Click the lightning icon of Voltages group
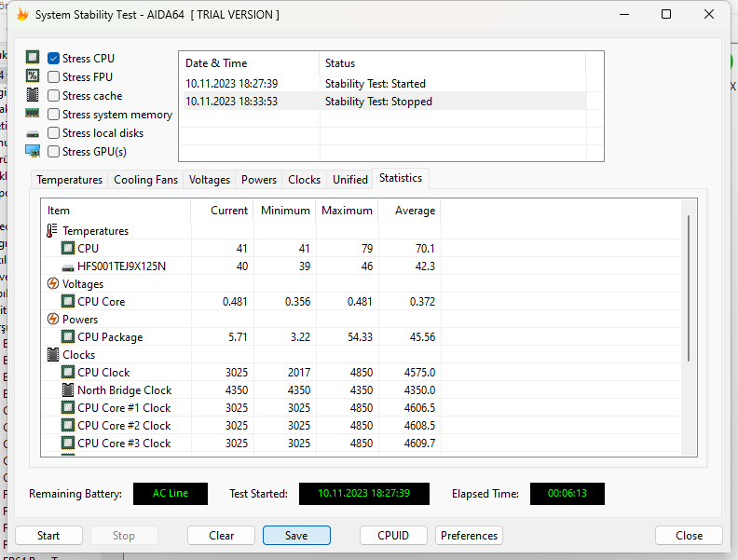738x560 pixels. tap(53, 284)
